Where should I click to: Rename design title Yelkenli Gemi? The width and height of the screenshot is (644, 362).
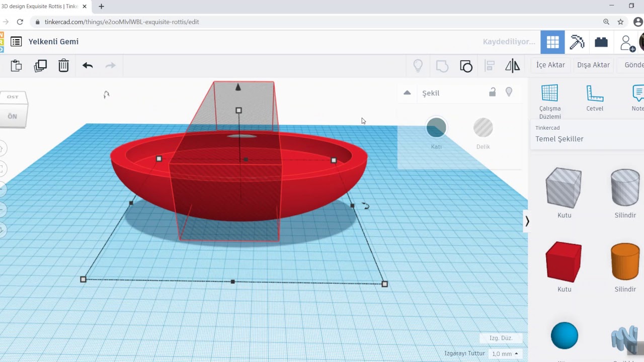[53, 42]
